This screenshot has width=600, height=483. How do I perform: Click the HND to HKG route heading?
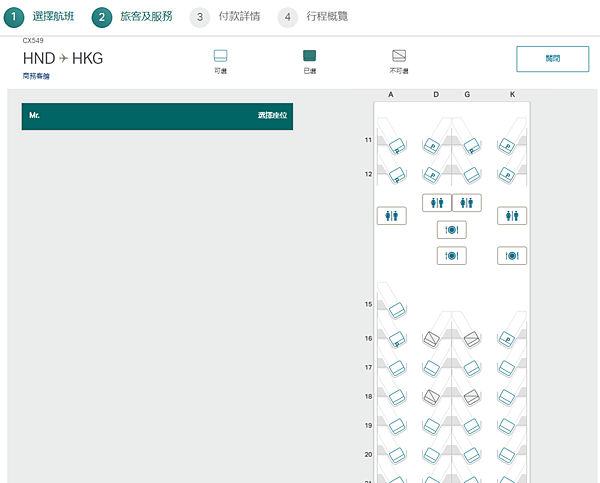pyautogui.click(x=63, y=59)
